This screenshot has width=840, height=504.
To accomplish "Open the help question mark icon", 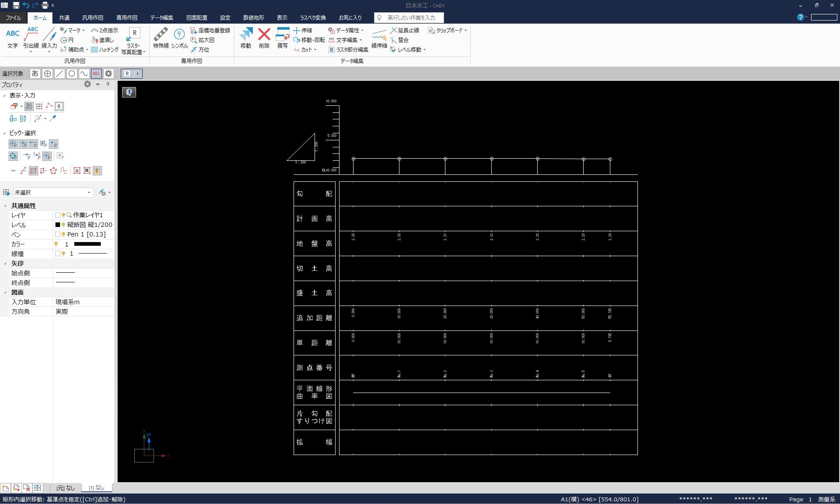I will click(800, 17).
